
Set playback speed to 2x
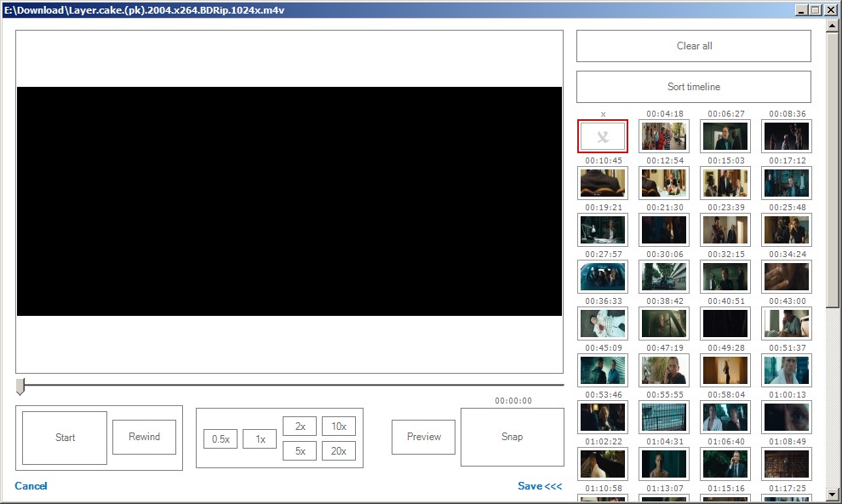point(300,427)
